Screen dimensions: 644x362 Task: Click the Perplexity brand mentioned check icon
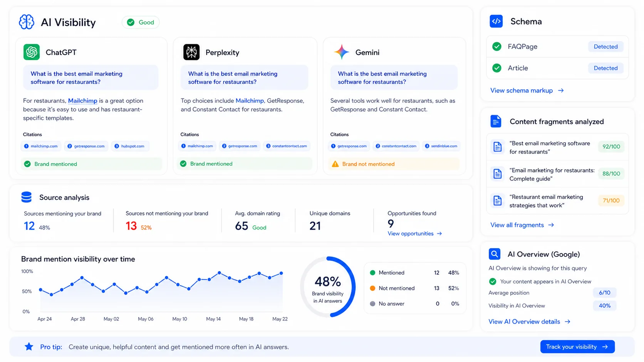tap(183, 164)
